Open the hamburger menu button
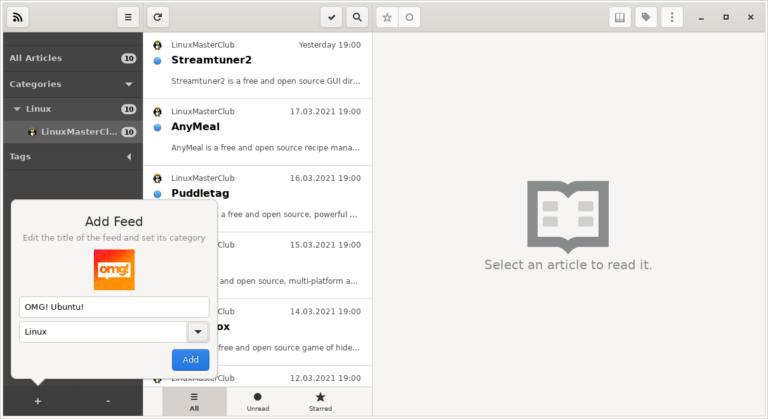 click(x=128, y=18)
